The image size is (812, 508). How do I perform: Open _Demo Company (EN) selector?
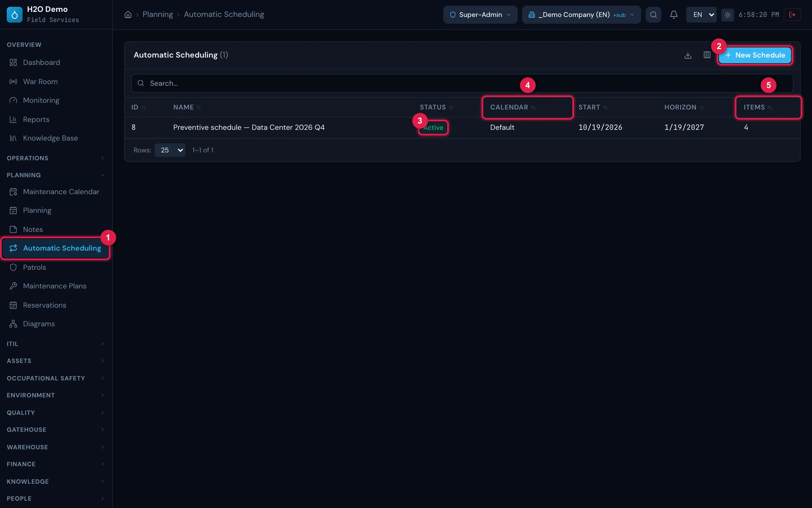click(581, 15)
